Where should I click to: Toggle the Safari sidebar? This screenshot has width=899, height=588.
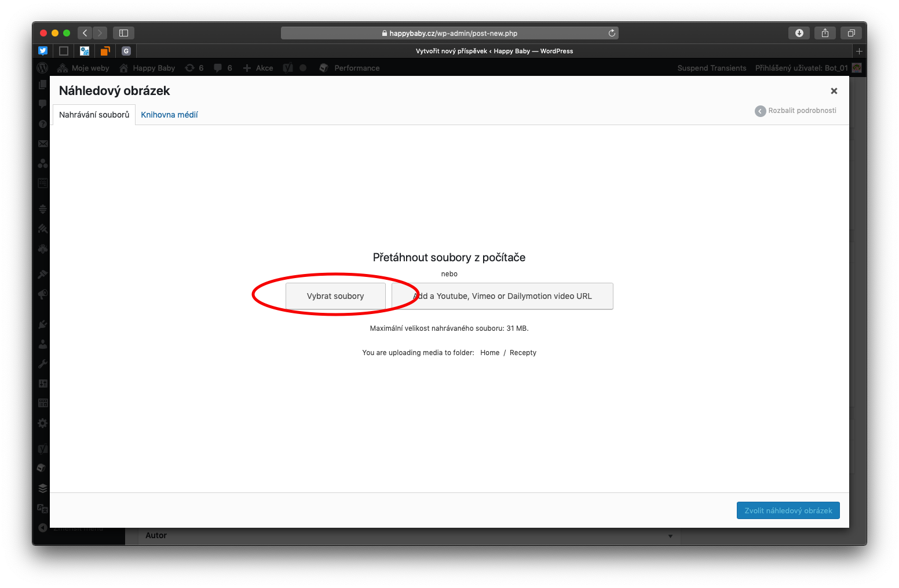pyautogui.click(x=123, y=33)
